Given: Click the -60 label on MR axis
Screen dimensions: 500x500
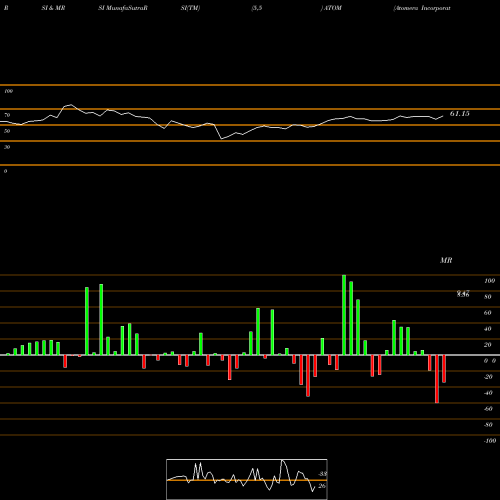Looking at the screenshot, I should (488, 409).
